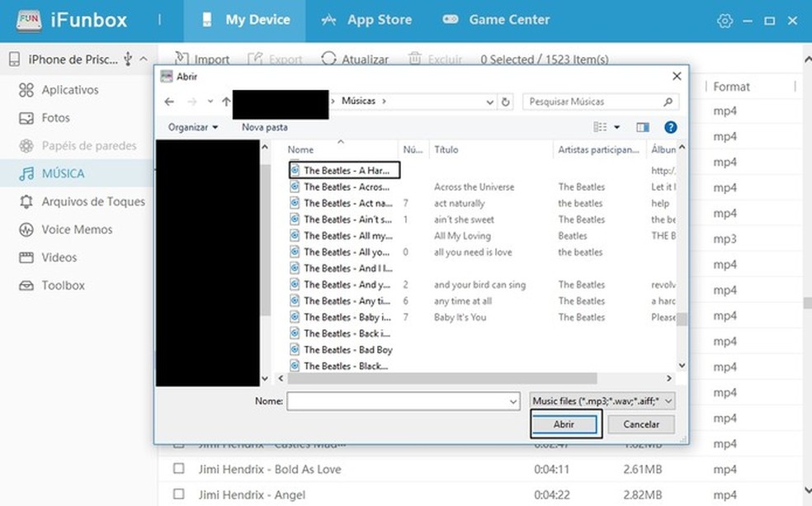Sort by Format column in iFunbox
Screen dimensions: 812x506
click(x=731, y=87)
